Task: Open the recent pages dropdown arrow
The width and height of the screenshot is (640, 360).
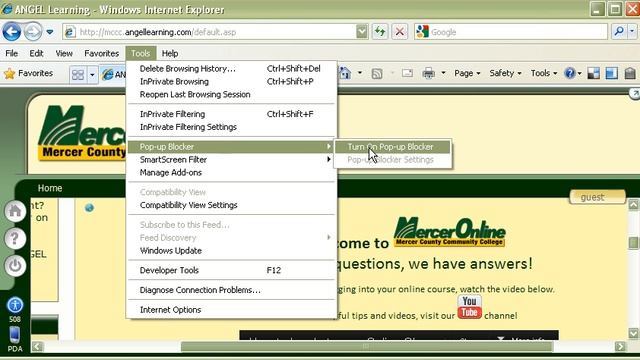Action: [x=50, y=32]
